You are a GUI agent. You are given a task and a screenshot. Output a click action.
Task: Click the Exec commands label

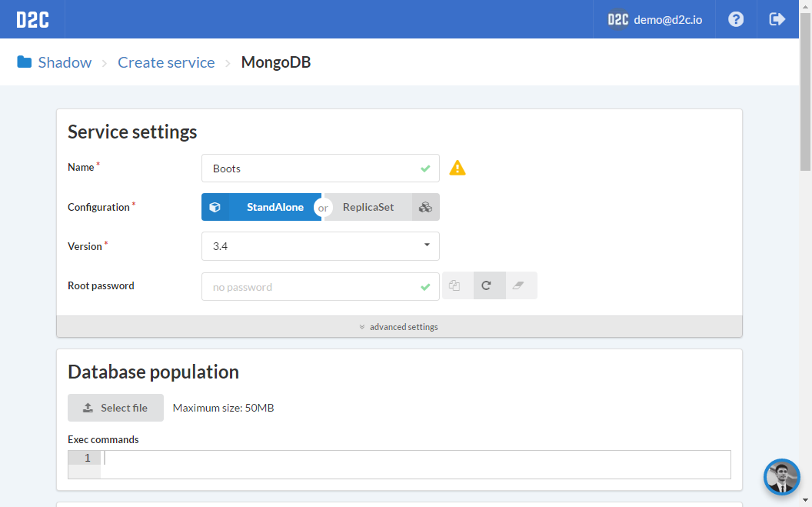(103, 439)
